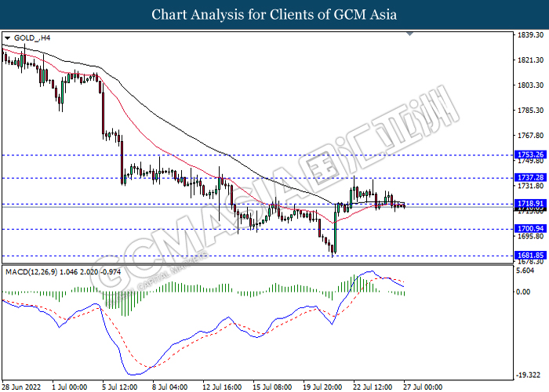Screen dimensions: 549x392
Task: Click the 1785.30 price axis value
Action: 530,111
